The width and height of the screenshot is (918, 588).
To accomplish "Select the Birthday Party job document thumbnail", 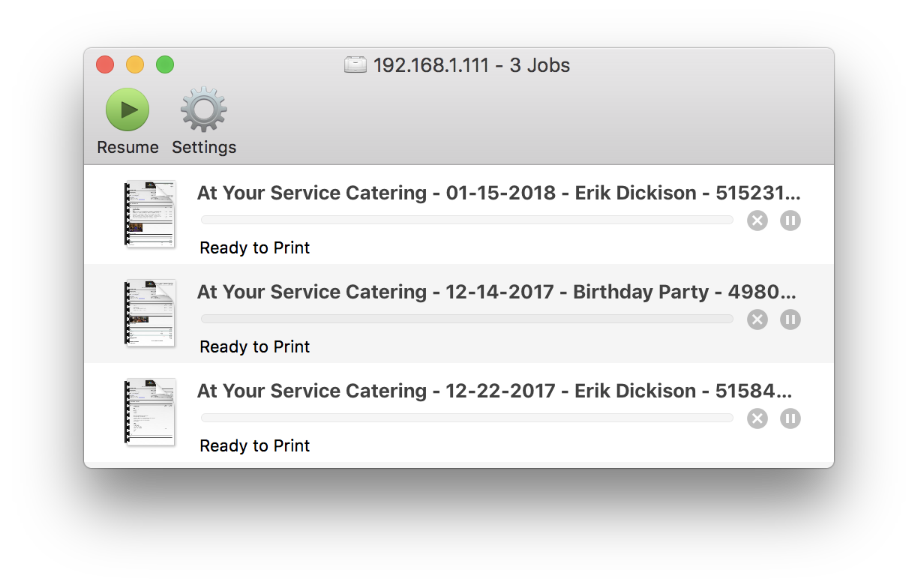I will pos(150,313).
